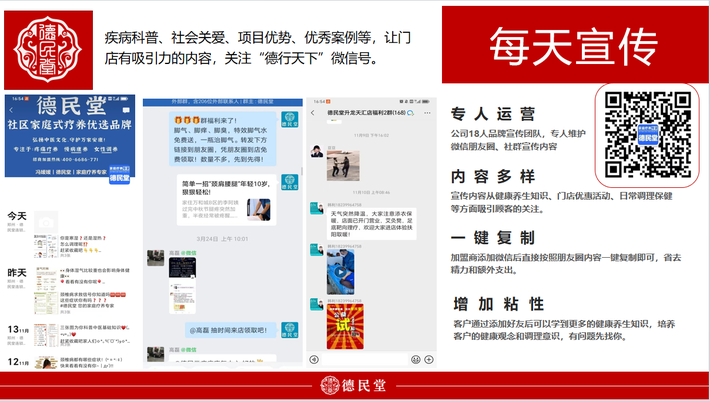Open the red 试 poster image

[x=345, y=326]
